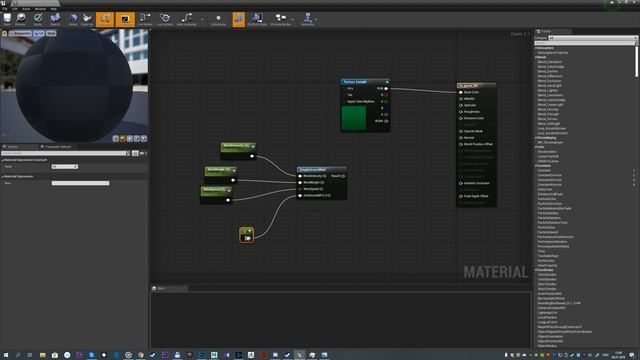Expand the WindWeight parameter node arrow

pos(233,170)
